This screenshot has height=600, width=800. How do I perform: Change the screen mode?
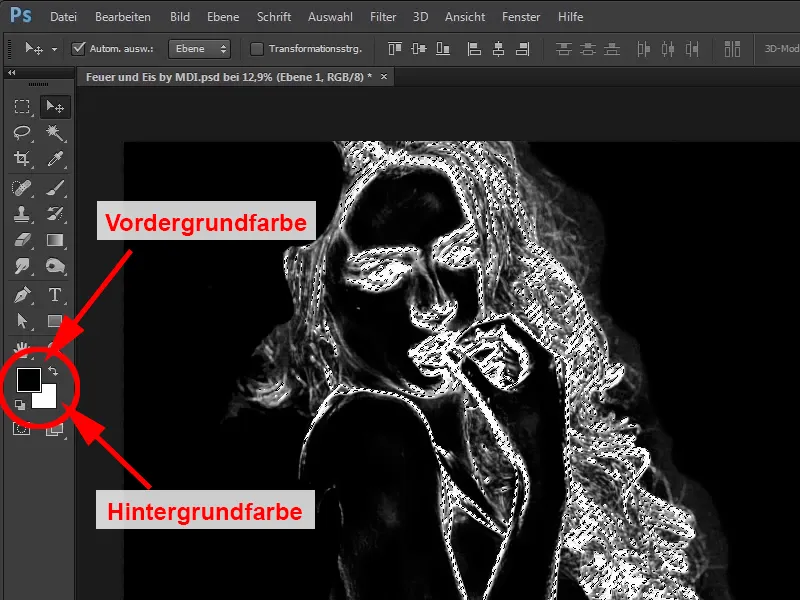pyautogui.click(x=55, y=430)
